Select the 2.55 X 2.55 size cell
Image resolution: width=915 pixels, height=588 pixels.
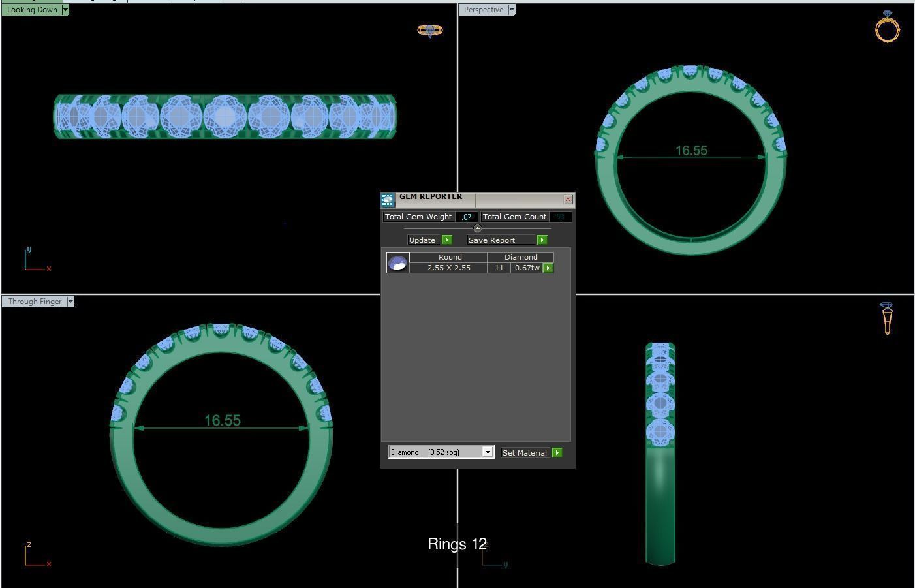[x=449, y=268]
